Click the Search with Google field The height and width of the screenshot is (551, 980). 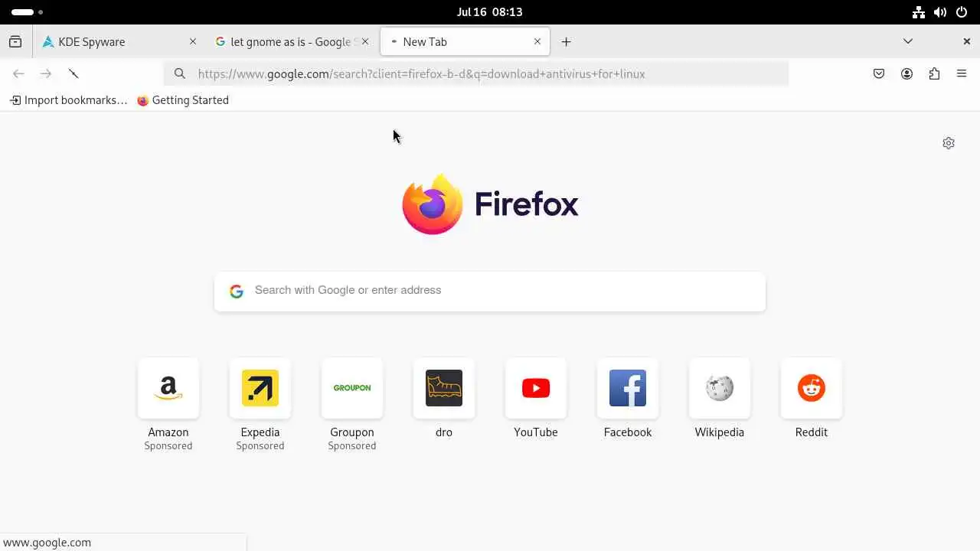point(490,291)
